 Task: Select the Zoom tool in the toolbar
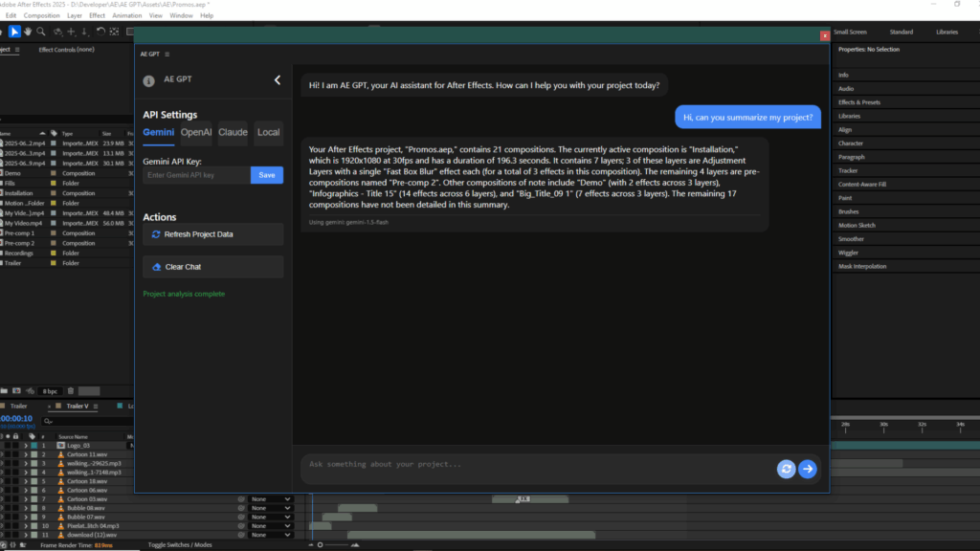[41, 32]
